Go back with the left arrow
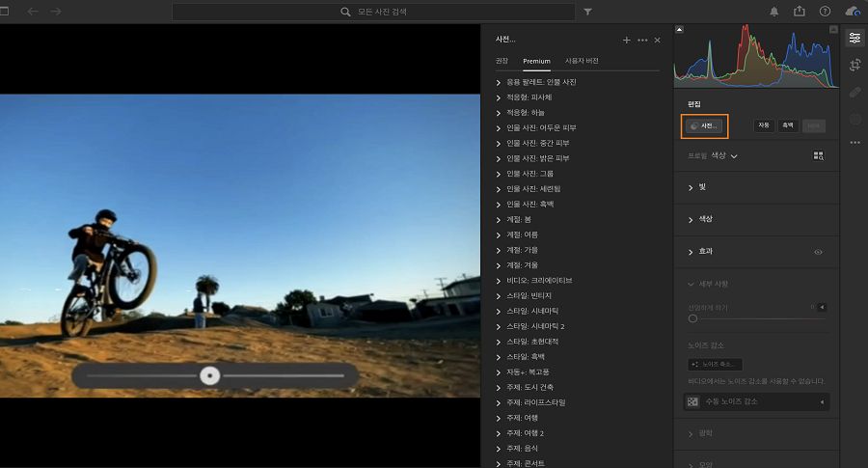The height and width of the screenshot is (468, 868). pos(33,11)
